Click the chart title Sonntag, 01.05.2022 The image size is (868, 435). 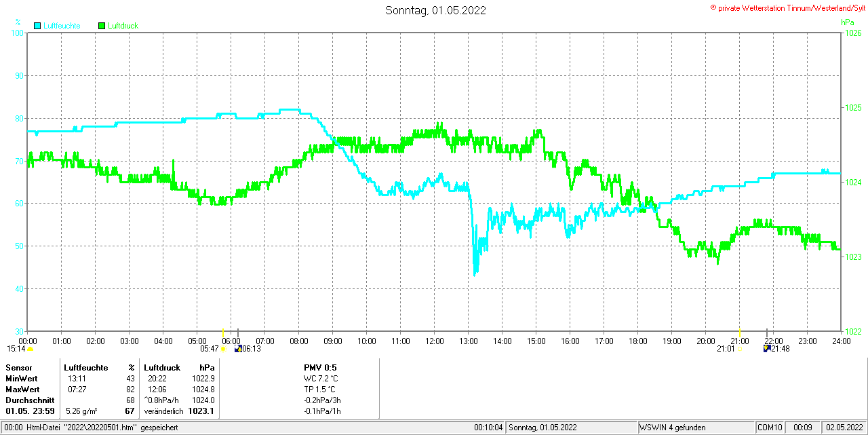click(x=435, y=10)
